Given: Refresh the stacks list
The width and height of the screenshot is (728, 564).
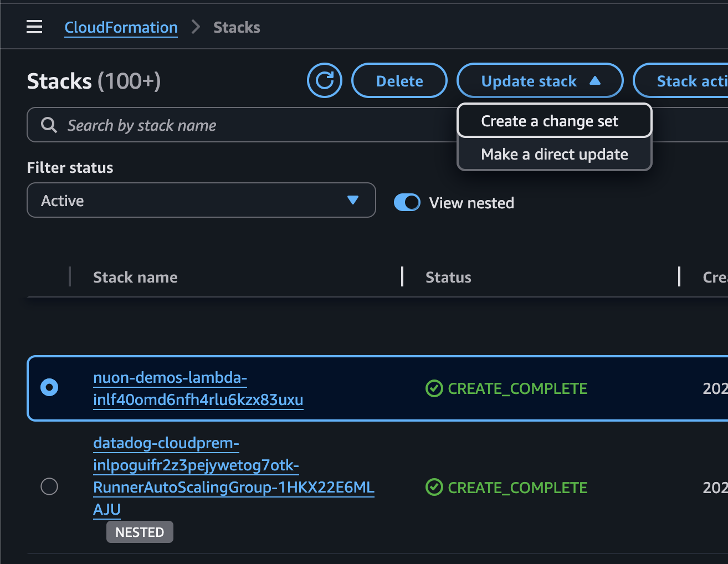Looking at the screenshot, I should [x=324, y=80].
